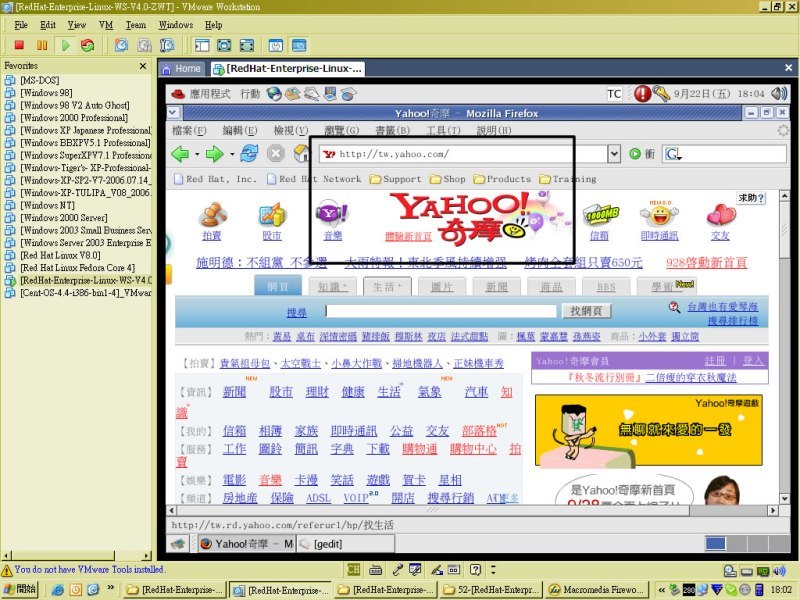
Task: Click the Yahoo music icon
Action: click(332, 213)
